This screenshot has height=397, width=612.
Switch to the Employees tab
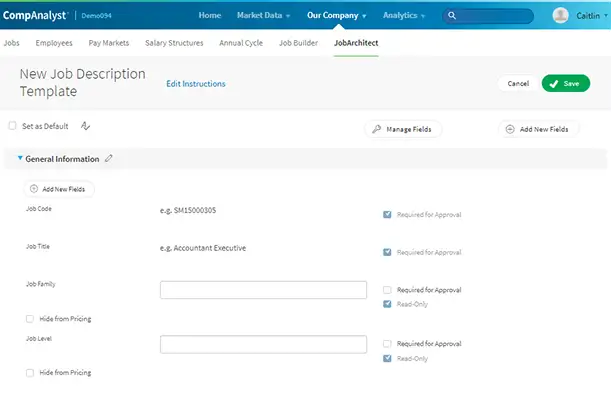pyautogui.click(x=54, y=43)
